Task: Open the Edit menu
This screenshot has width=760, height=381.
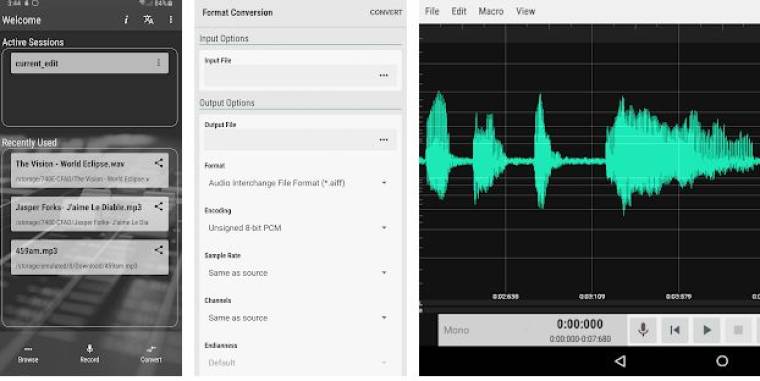Action: (459, 11)
